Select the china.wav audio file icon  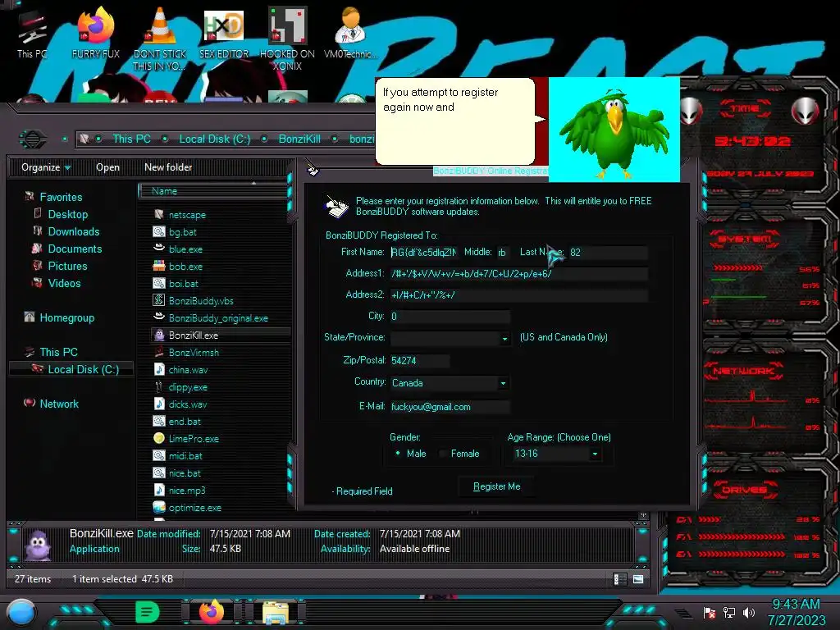pyautogui.click(x=158, y=369)
